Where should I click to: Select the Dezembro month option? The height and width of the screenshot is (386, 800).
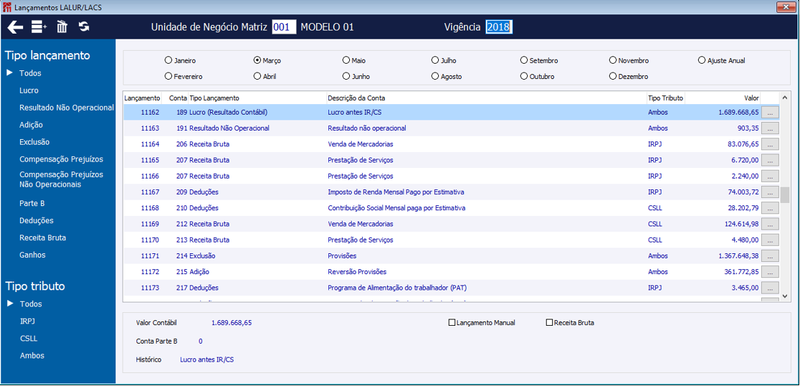(629, 76)
